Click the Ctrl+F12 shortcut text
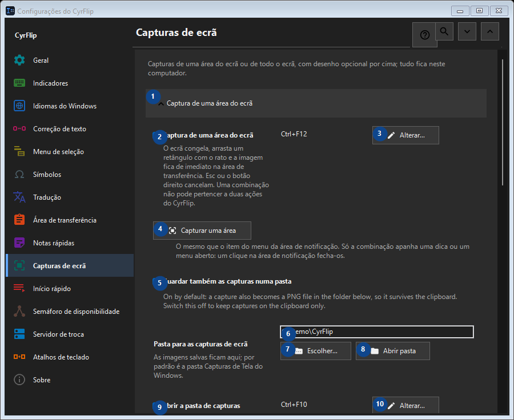 (x=294, y=134)
